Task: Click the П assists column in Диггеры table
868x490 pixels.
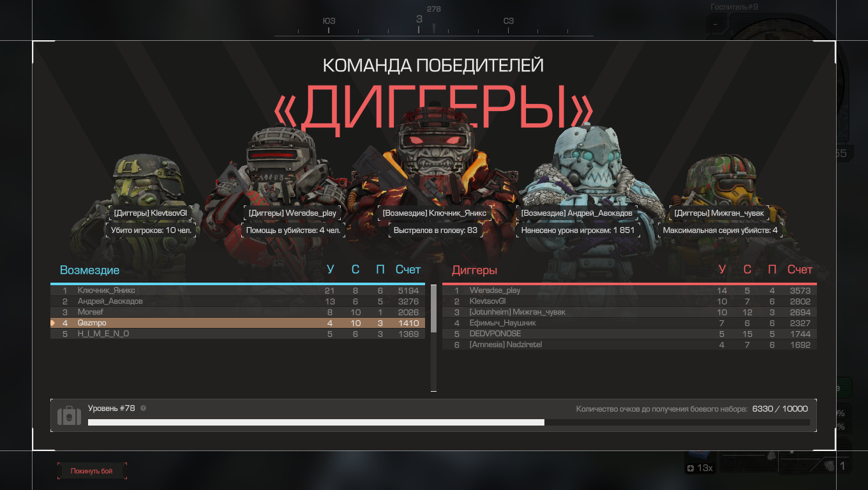Action: [x=772, y=270]
